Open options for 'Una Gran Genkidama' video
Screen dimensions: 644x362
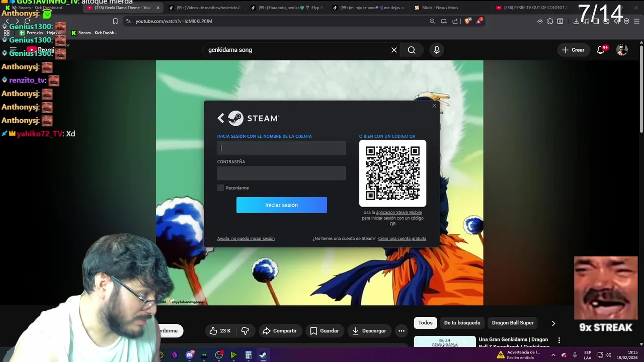559,340
